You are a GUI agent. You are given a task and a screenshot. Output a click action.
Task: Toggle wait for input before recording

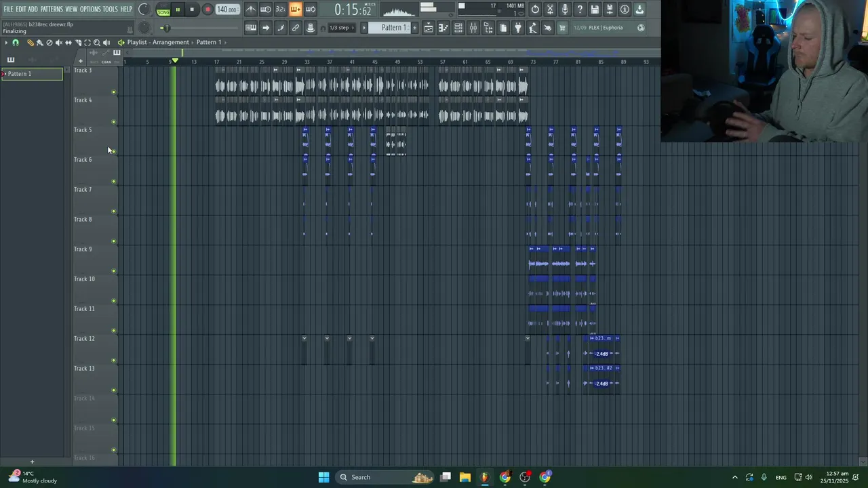point(266,9)
